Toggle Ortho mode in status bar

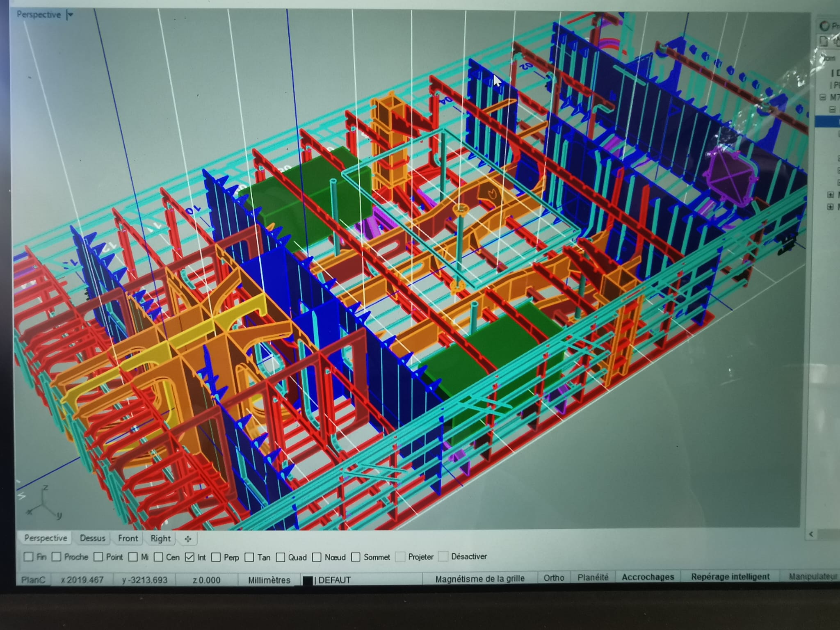click(x=554, y=577)
